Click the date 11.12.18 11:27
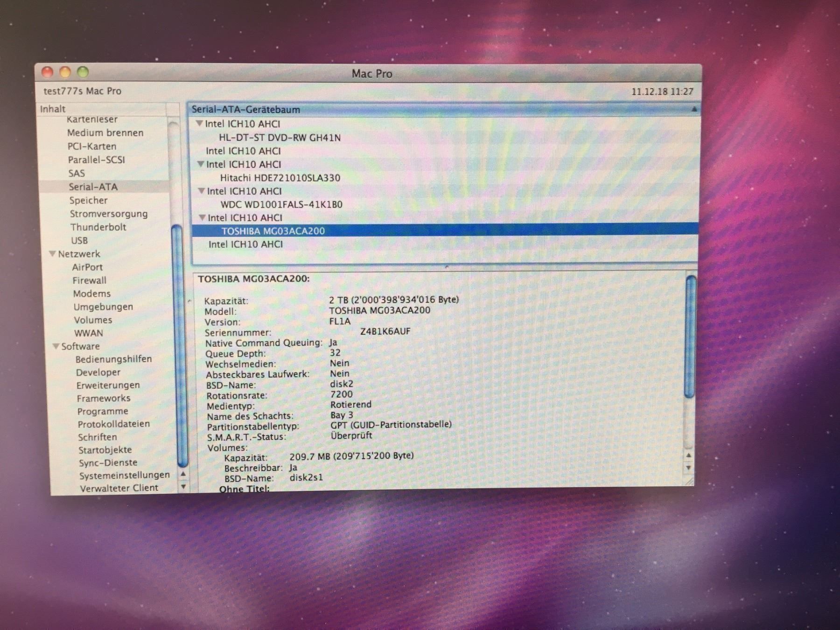This screenshot has width=840, height=630. point(662,91)
